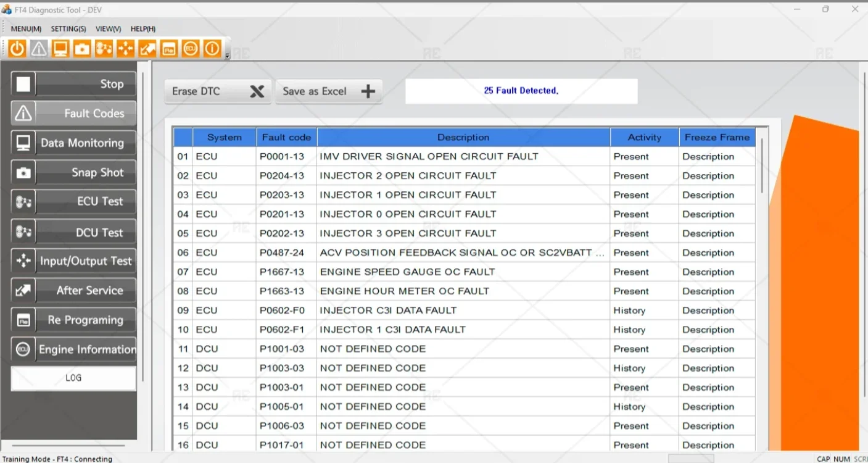Open Input/Output Test from the sidebar
The height and width of the screenshot is (463, 868).
pyautogui.click(x=73, y=261)
